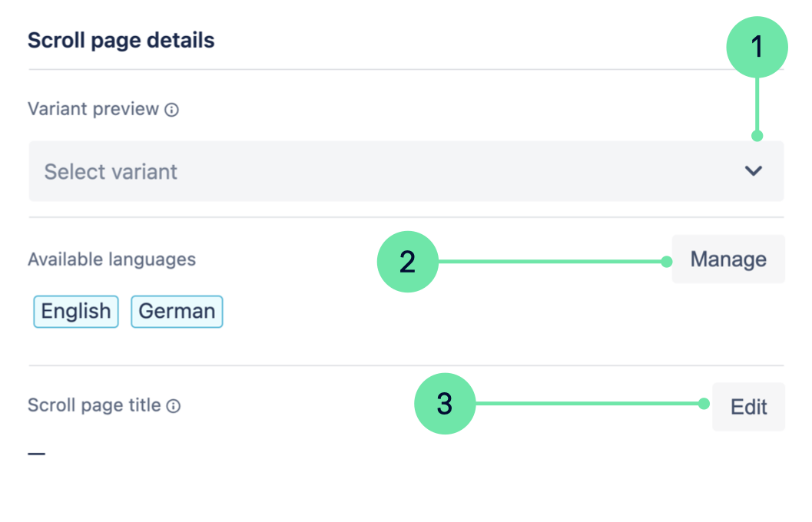The width and height of the screenshot is (812, 522).
Task: Select the German language tag
Action: (177, 311)
